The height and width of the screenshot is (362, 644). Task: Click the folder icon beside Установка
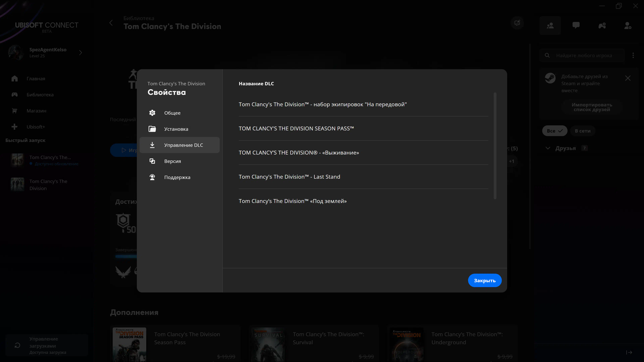pos(152,129)
